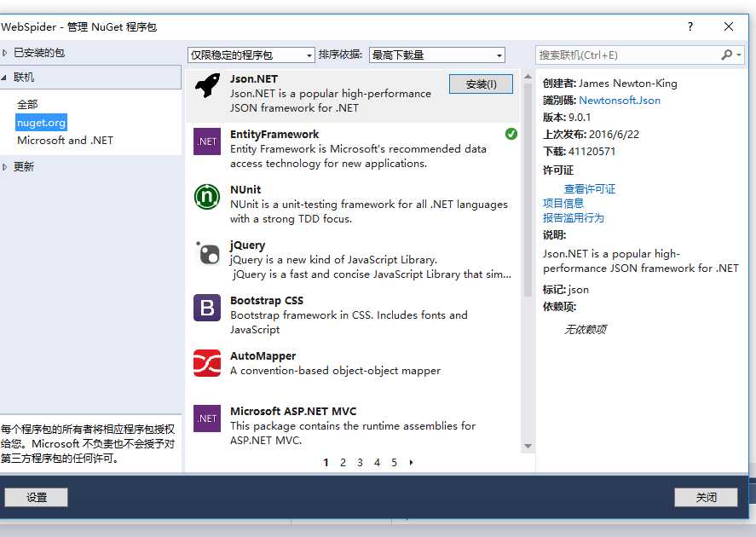Select the EntityFramework package title
The width and height of the screenshot is (756, 537).
point(274,134)
